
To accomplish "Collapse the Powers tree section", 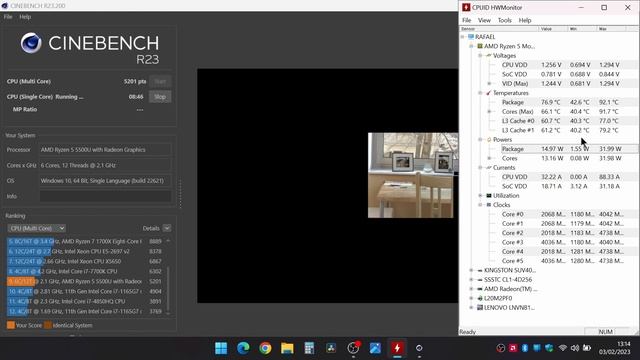I will point(480,140).
